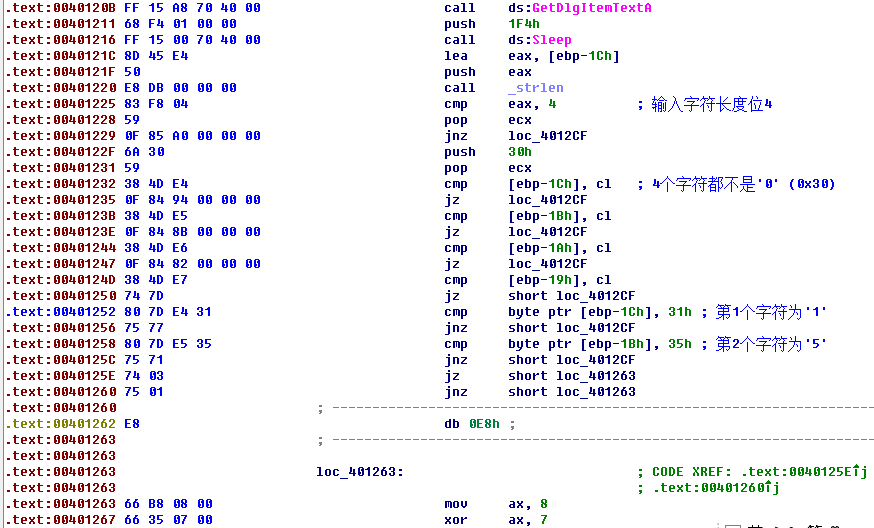
Task: Select the loc_401263 label definition
Action: tap(360, 472)
